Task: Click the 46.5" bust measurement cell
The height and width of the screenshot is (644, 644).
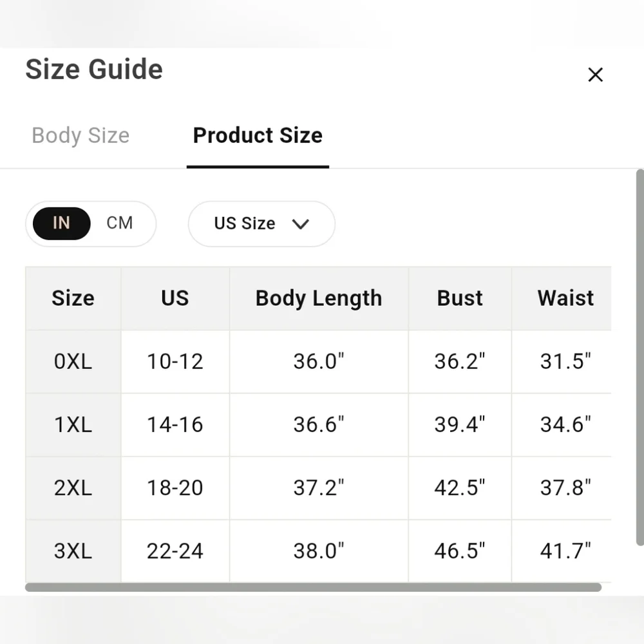Action: click(x=460, y=551)
